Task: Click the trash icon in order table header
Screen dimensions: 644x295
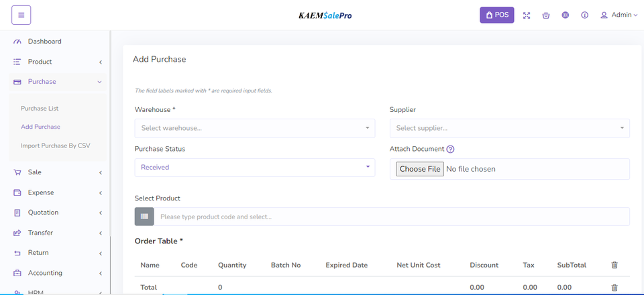Action: pyautogui.click(x=614, y=265)
